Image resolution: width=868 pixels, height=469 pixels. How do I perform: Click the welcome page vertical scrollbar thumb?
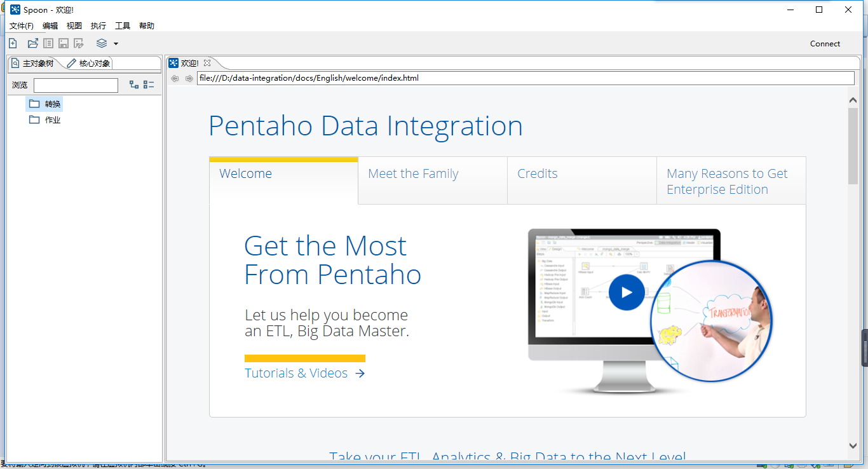(x=853, y=146)
